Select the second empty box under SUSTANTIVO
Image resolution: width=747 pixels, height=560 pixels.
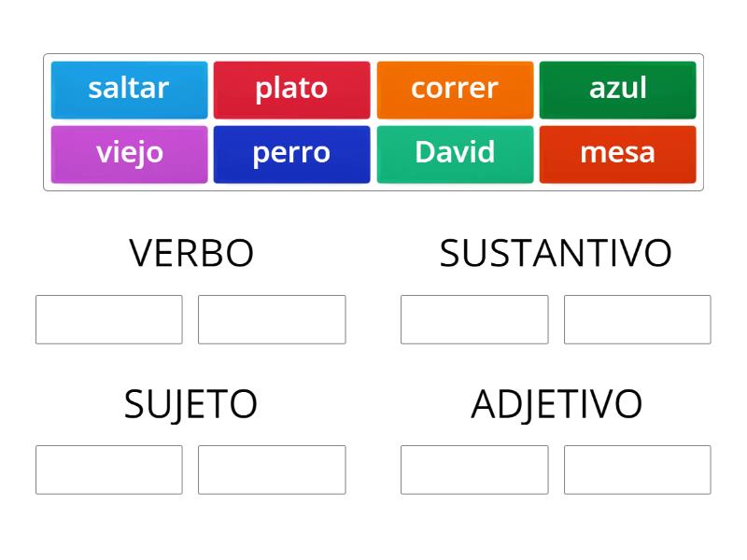click(x=638, y=319)
